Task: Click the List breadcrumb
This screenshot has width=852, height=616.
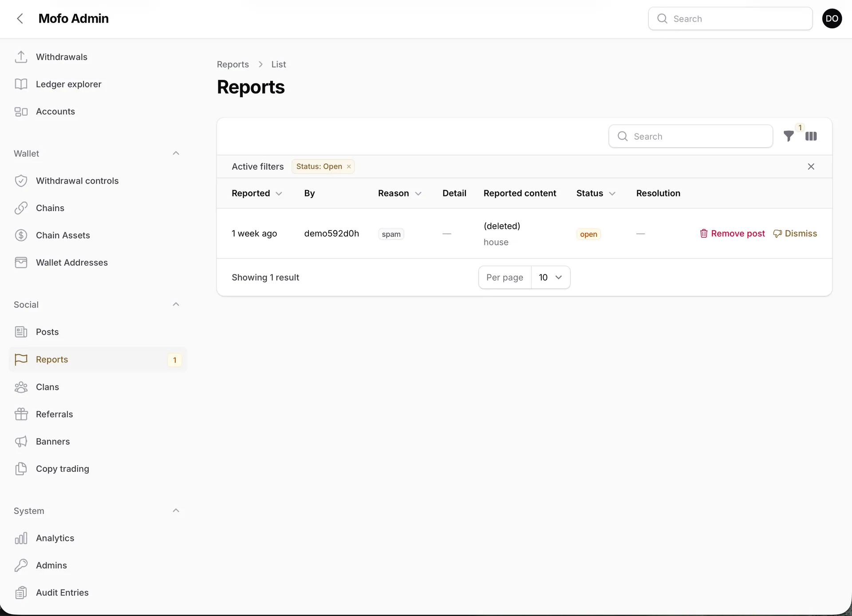Action: point(279,64)
